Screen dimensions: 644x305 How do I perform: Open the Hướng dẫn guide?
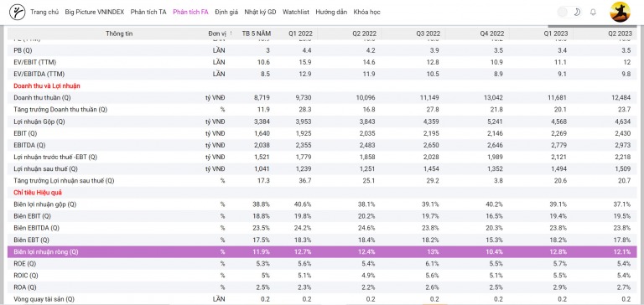pyautogui.click(x=331, y=12)
